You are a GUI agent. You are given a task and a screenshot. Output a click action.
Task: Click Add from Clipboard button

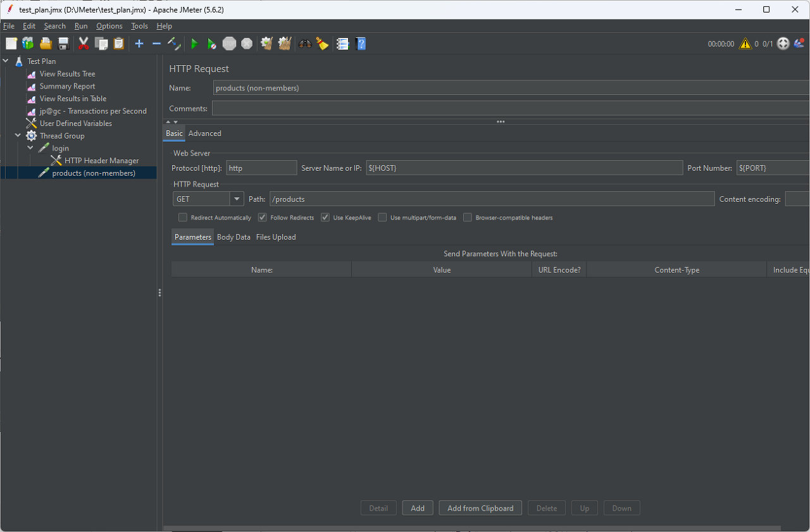(480, 508)
